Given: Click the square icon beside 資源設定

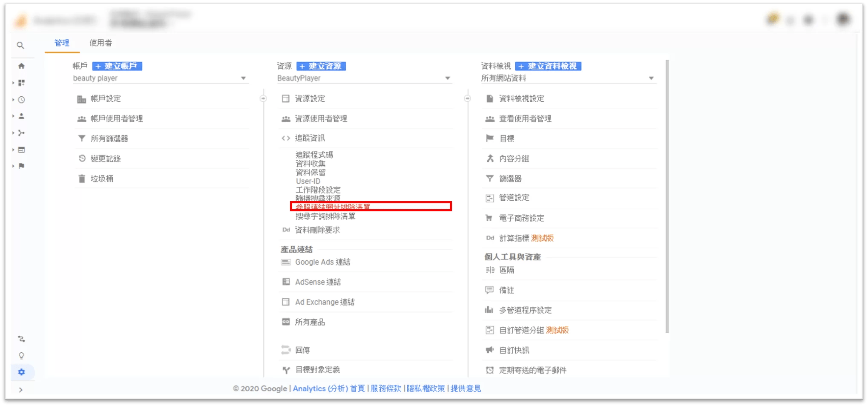Looking at the screenshot, I should pyautogui.click(x=285, y=99).
